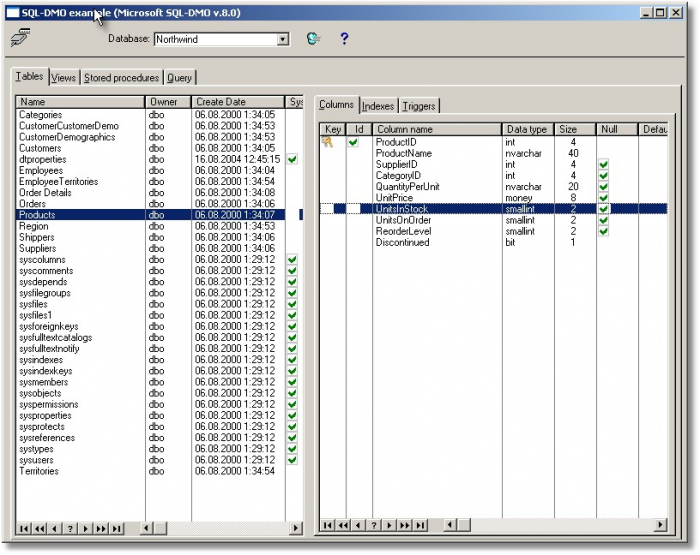Jump back a page in columns navigator
The image size is (700, 555).
[343, 525]
